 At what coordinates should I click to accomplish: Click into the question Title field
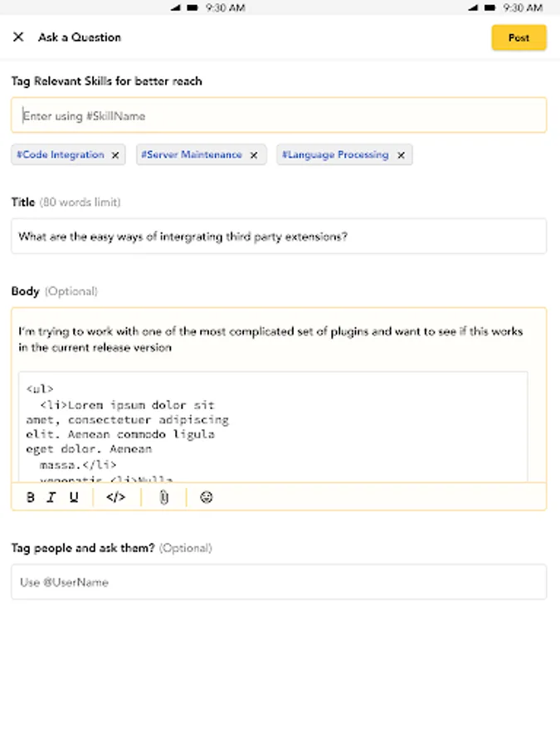pos(279,237)
